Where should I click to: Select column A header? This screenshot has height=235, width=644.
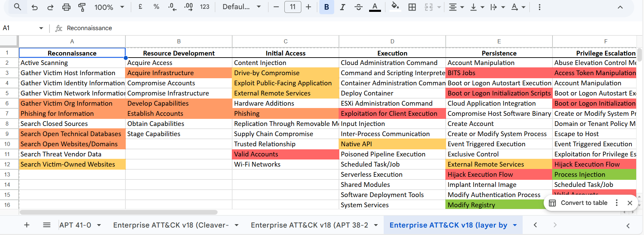72,41
